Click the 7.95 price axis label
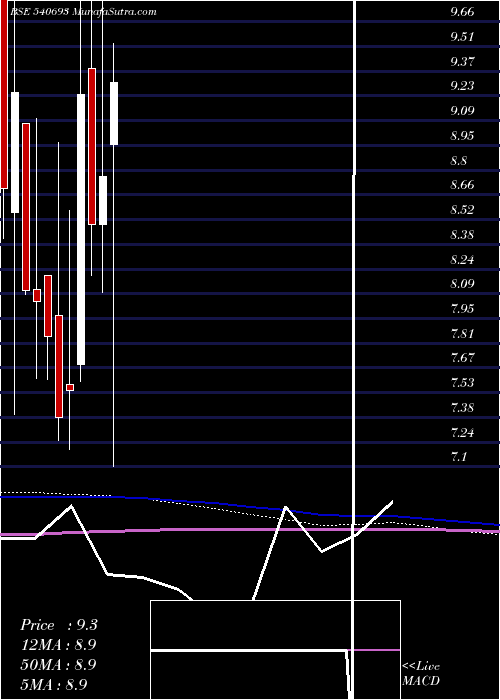The image size is (500, 700). (462, 308)
